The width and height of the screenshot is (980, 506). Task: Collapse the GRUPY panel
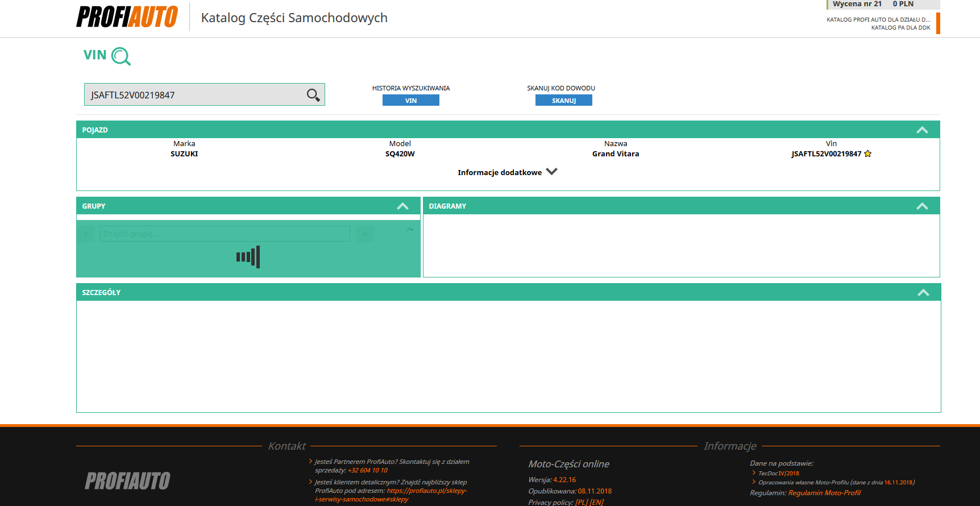tap(402, 206)
